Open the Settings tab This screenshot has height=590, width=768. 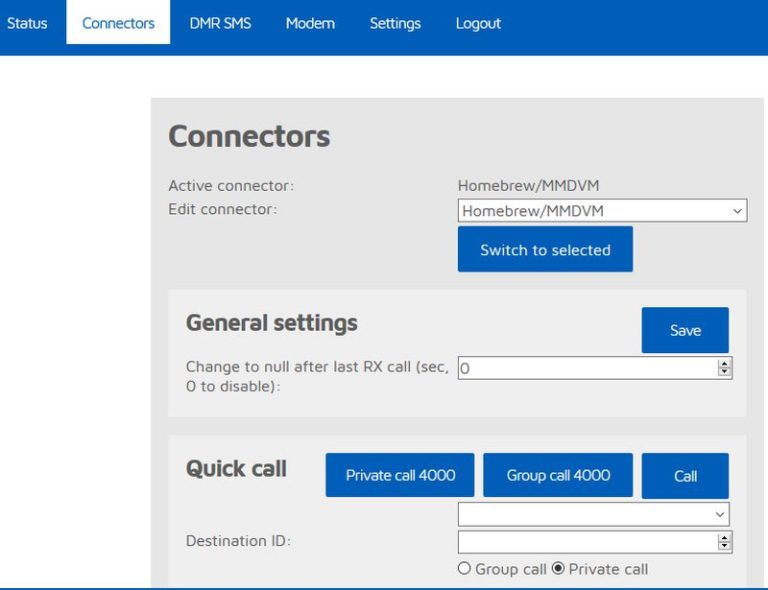[x=395, y=23]
